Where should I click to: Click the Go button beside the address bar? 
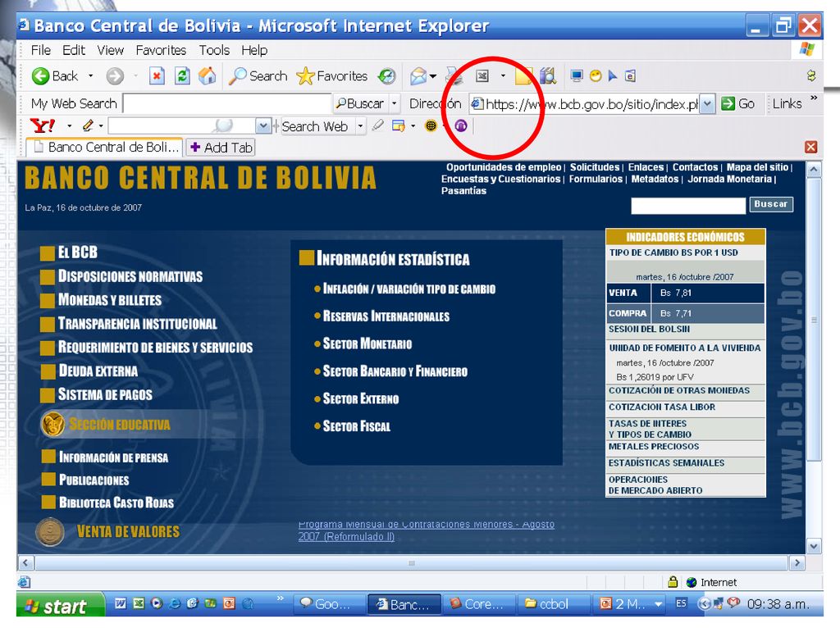(x=737, y=104)
